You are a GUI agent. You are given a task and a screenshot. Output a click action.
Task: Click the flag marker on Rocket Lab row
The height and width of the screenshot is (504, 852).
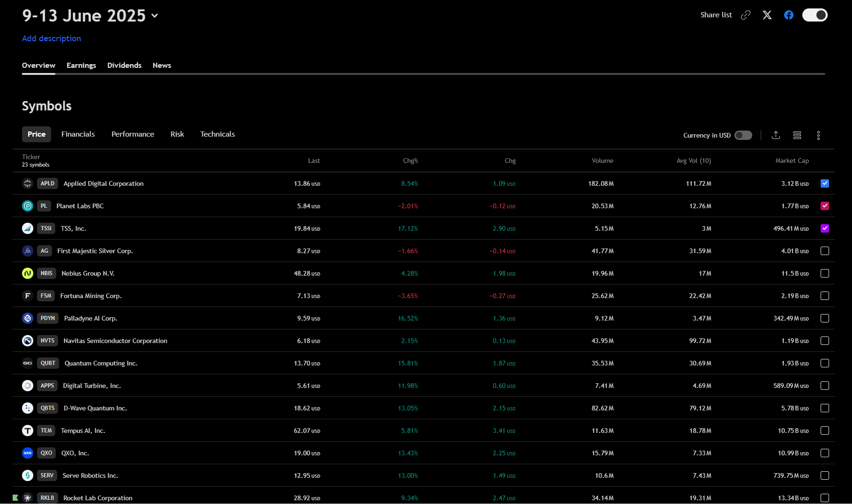[x=15, y=498]
